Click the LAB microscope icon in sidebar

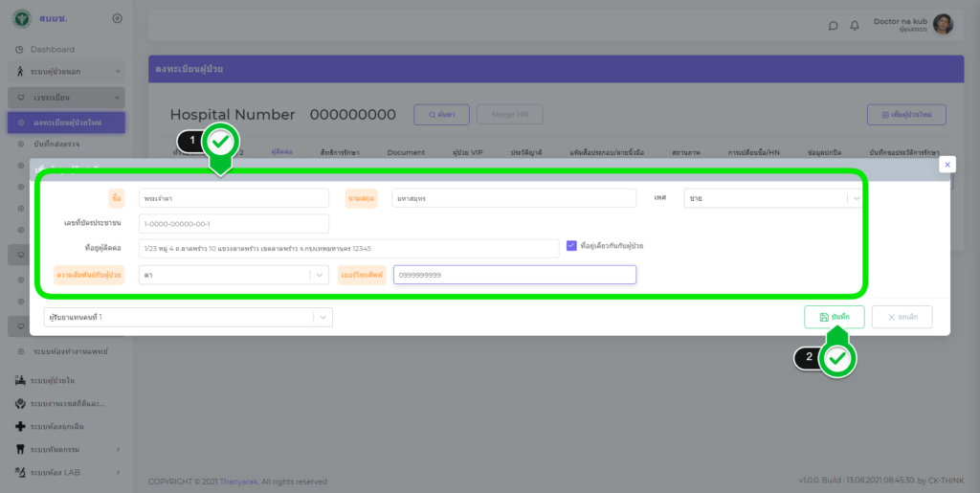tap(20, 472)
